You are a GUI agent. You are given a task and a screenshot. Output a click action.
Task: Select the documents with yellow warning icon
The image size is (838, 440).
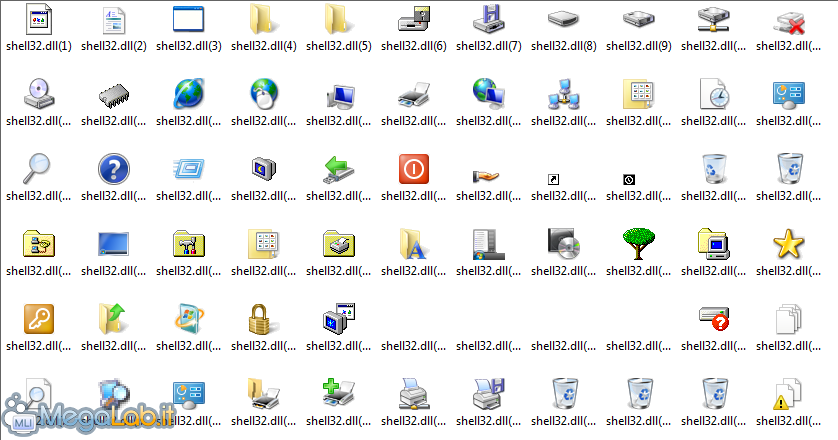[787, 394]
